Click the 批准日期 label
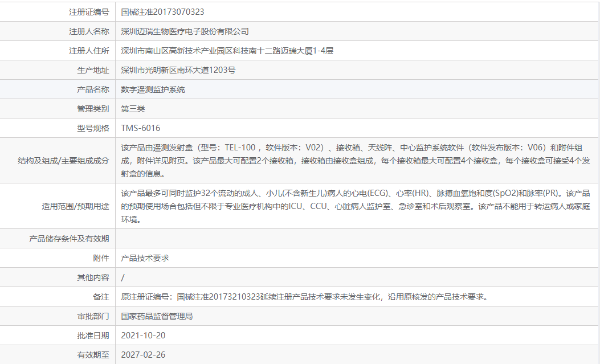Viewport: 600px width, 364px height. 93,336
